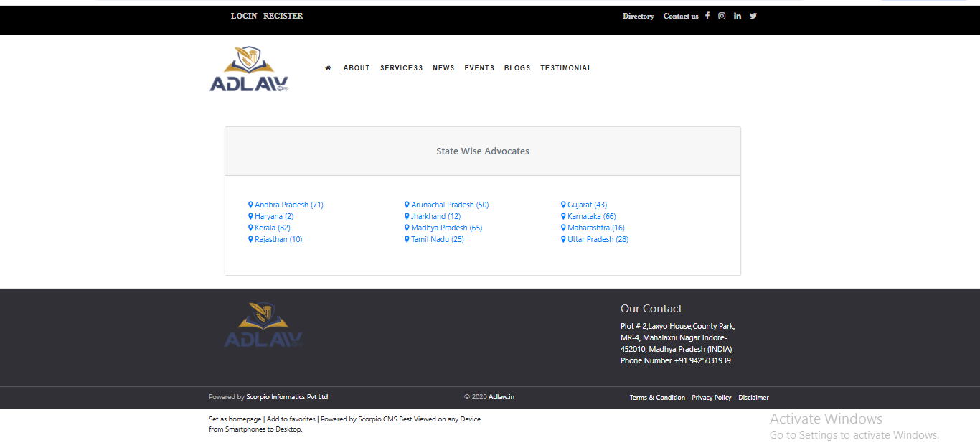Viewport: 980px width, 443px height.
Task: Open the Contact us page
Action: click(x=680, y=16)
